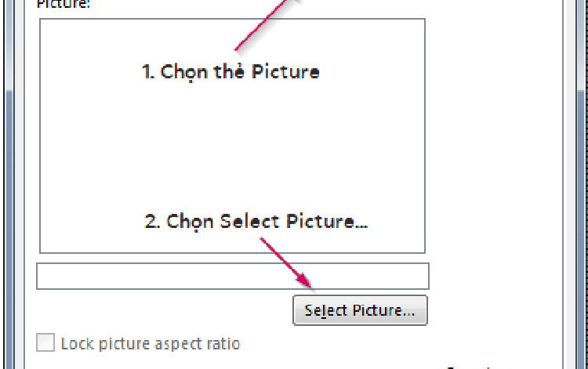Click the right blue window border
Screen dimensions: 588x369
click(582, 225)
